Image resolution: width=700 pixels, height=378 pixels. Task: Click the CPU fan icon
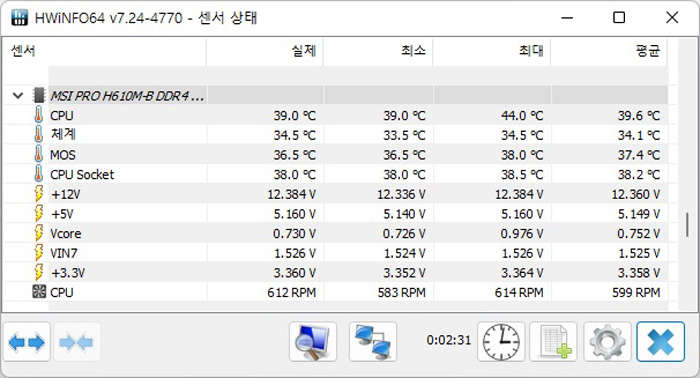click(x=39, y=292)
